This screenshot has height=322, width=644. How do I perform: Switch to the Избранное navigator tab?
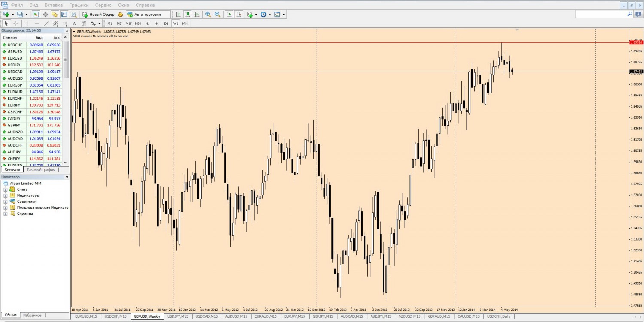pos(32,315)
